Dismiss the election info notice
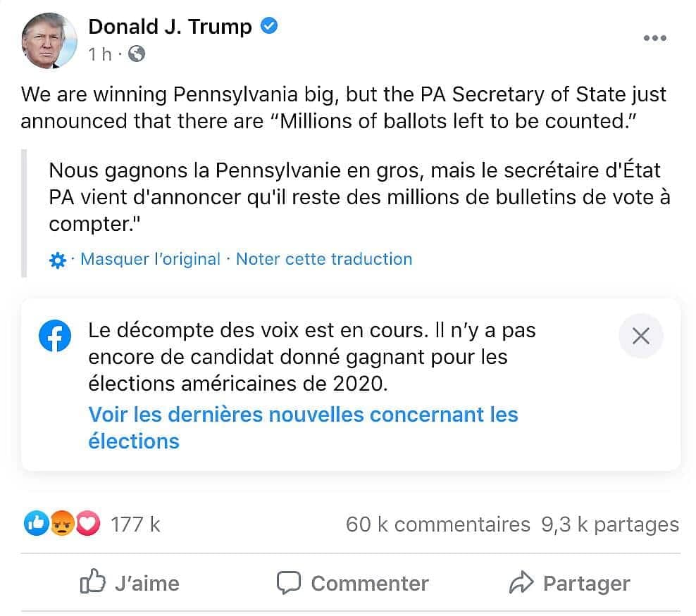Image resolution: width=696 pixels, height=616 pixels. click(640, 337)
